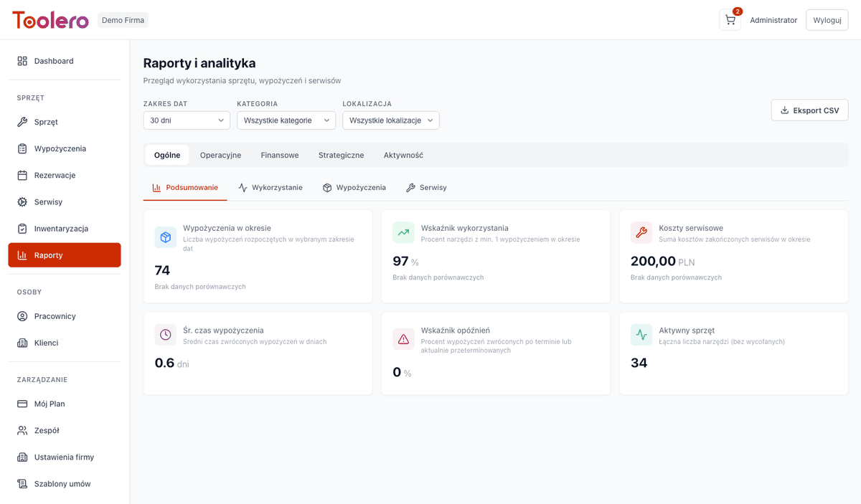This screenshot has width=861, height=504.
Task: Click the Toolero logo
Action: point(50,20)
